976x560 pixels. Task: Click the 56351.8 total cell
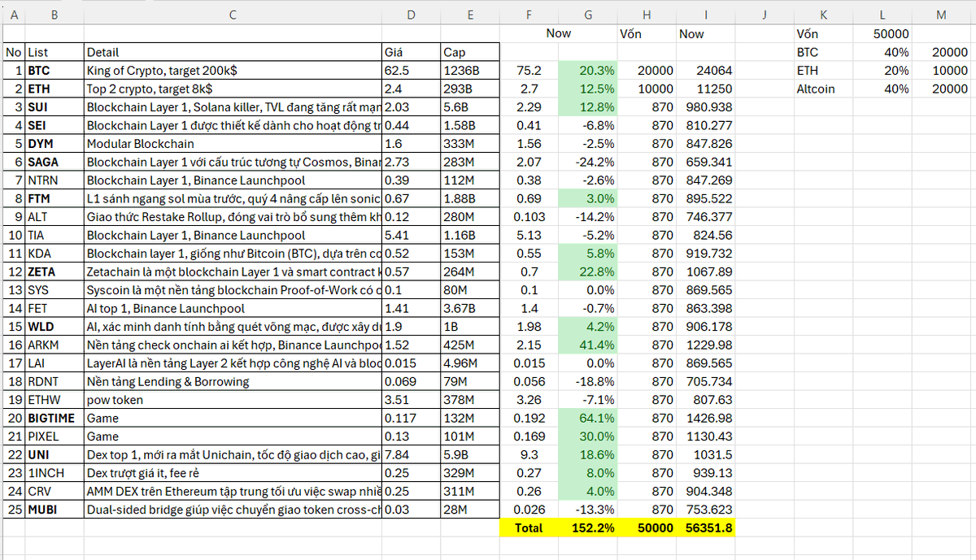[x=705, y=527]
